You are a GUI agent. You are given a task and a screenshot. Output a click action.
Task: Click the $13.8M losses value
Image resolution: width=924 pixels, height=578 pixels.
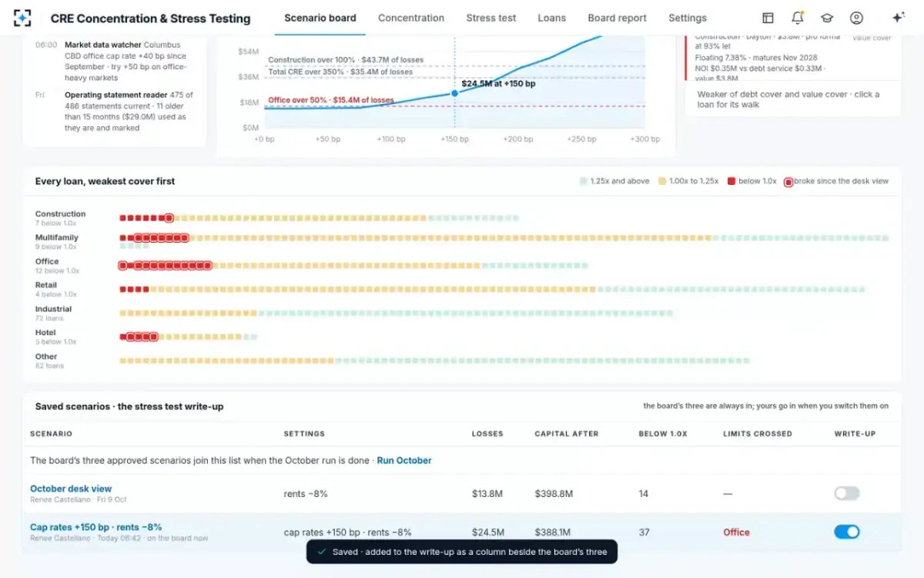[x=487, y=494]
